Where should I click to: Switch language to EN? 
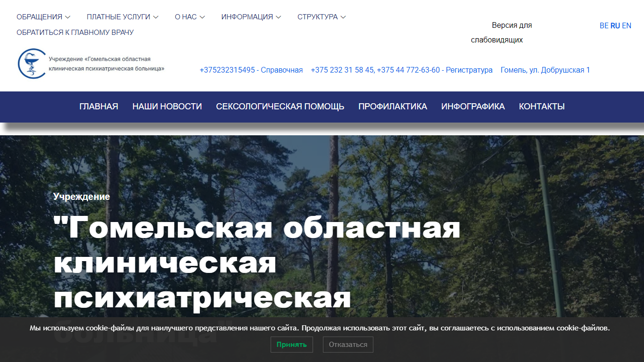pos(627,26)
